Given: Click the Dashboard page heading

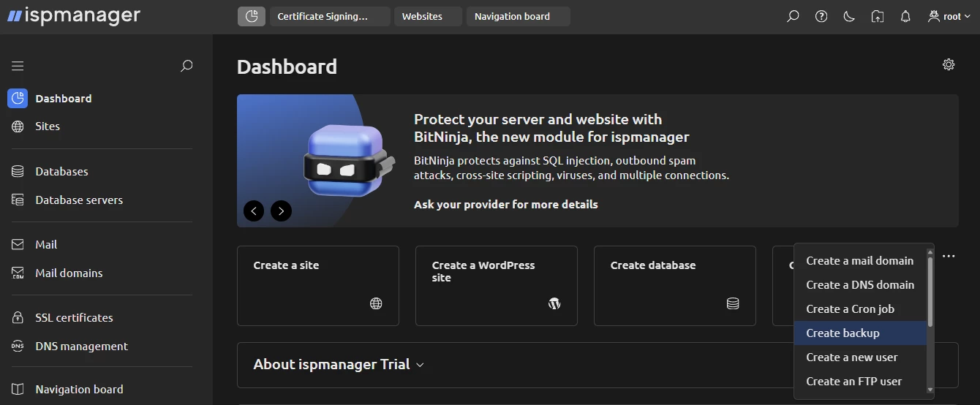Looking at the screenshot, I should pyautogui.click(x=287, y=67).
